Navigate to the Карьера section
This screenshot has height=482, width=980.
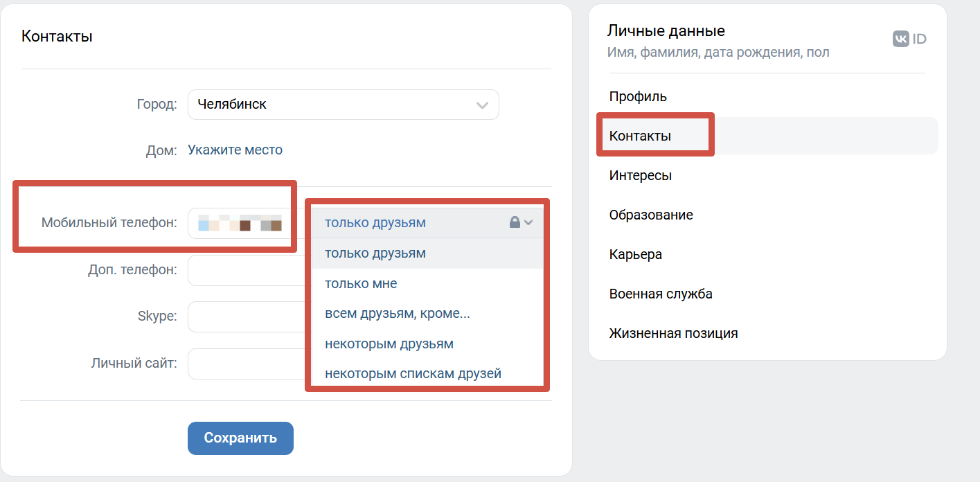tap(636, 254)
